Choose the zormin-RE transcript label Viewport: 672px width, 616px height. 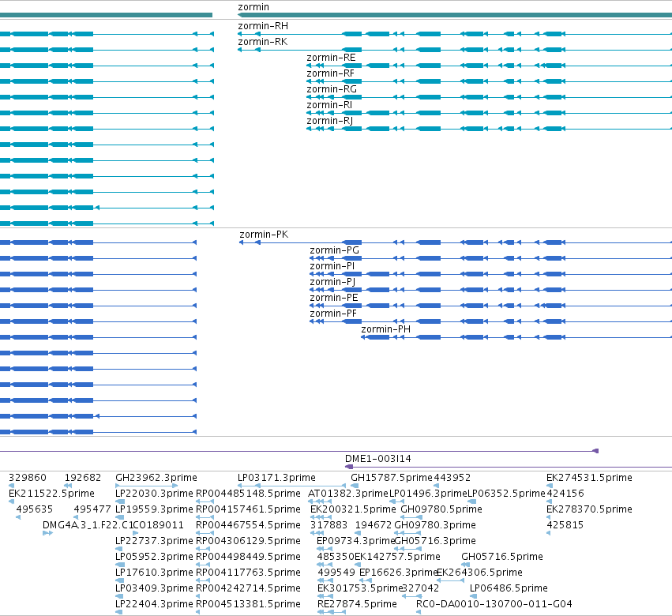point(331,58)
